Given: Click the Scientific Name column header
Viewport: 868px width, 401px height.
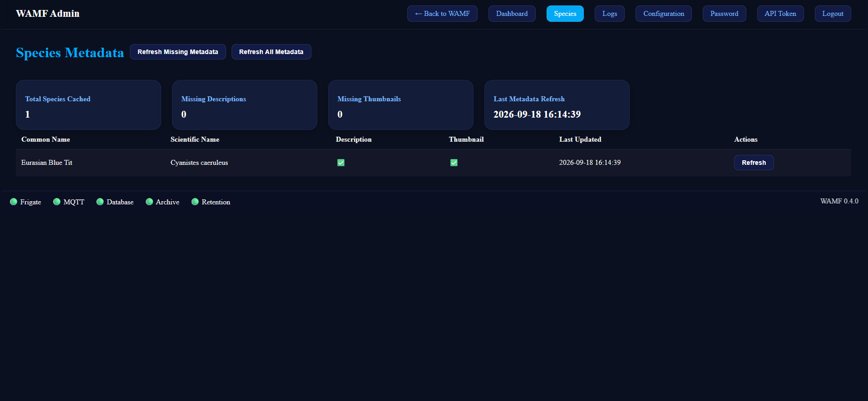Looking at the screenshot, I should click(x=195, y=139).
